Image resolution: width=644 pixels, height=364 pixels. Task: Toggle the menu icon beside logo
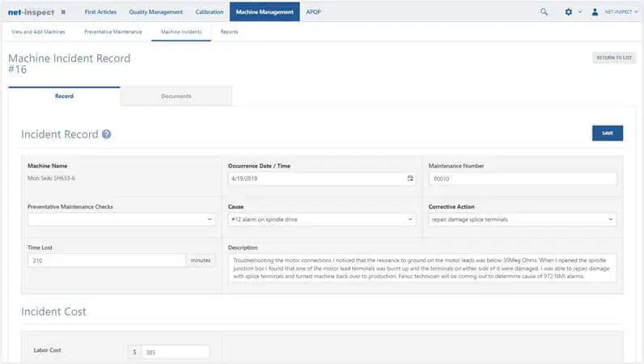63,12
